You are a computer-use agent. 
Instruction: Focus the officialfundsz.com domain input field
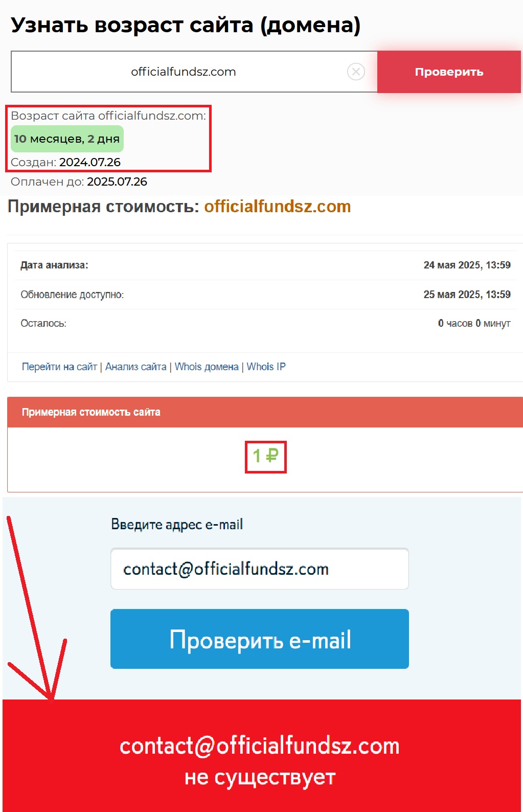point(194,72)
